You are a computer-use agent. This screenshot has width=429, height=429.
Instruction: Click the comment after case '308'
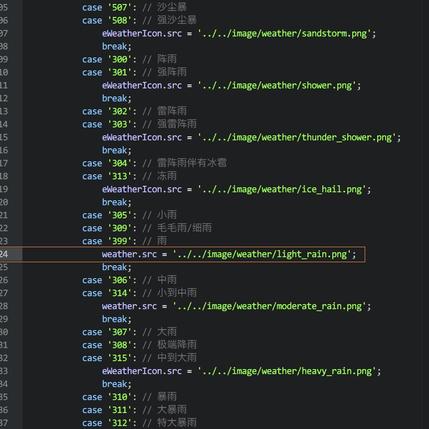(169, 345)
